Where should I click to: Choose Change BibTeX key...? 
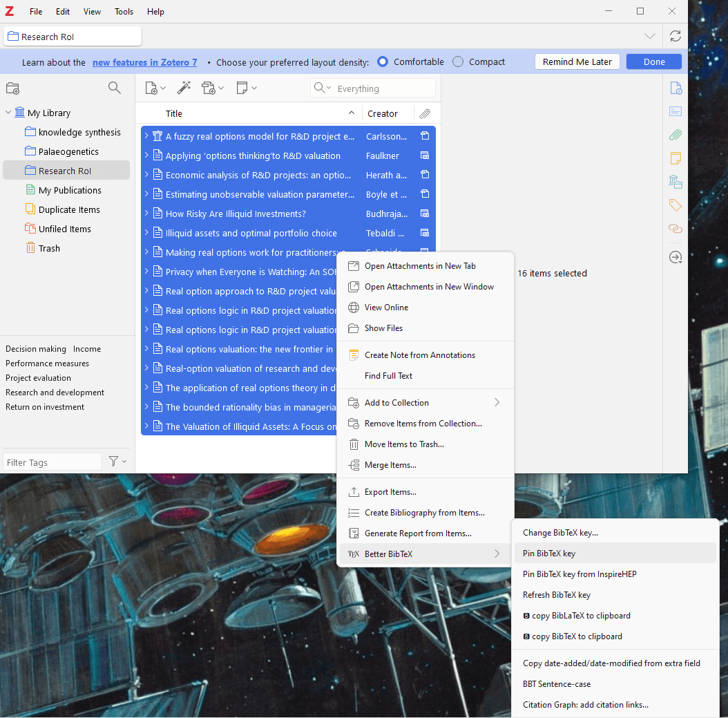click(615, 533)
